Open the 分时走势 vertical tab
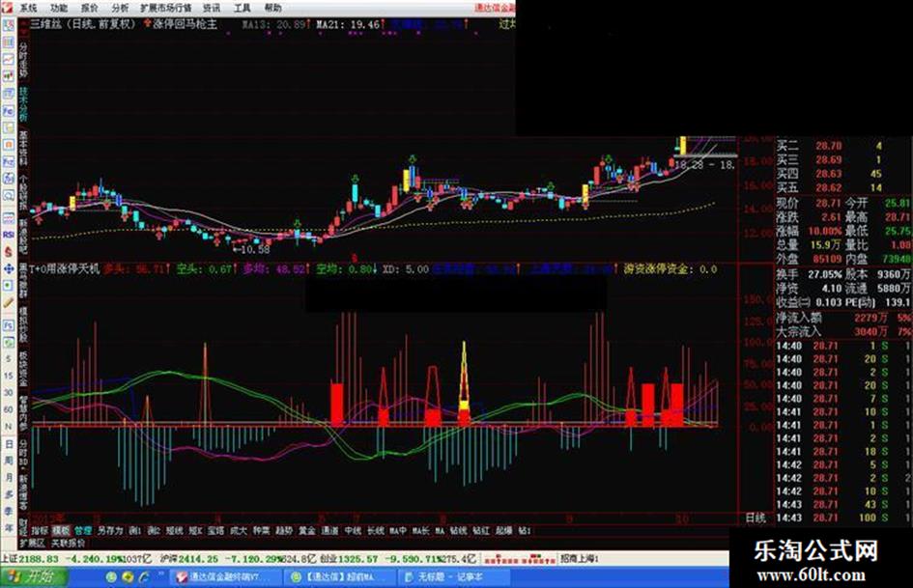This screenshot has width=913, height=588. tap(23, 60)
